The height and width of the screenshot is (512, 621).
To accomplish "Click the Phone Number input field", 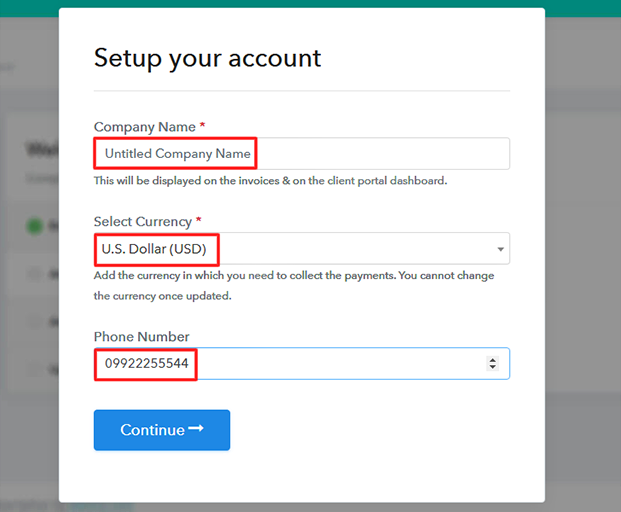I will tap(330, 363).
